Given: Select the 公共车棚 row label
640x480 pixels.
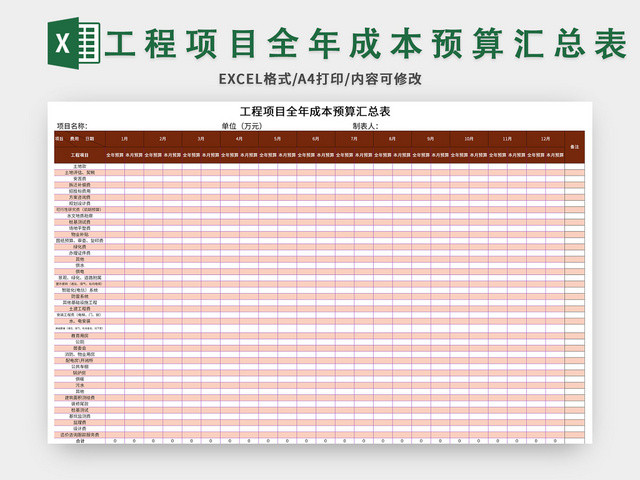Looking at the screenshot, I should click(80, 367).
